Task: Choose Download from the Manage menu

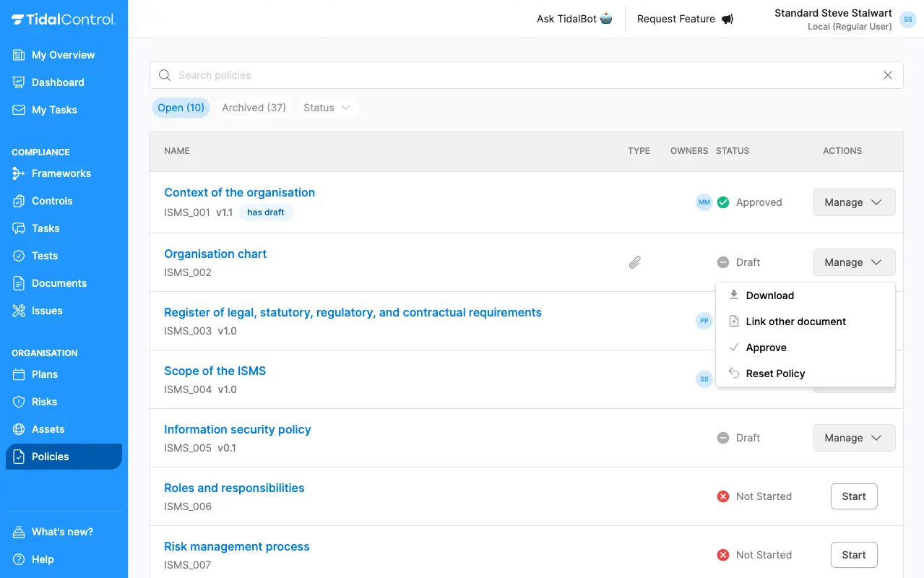Action: [806, 296]
